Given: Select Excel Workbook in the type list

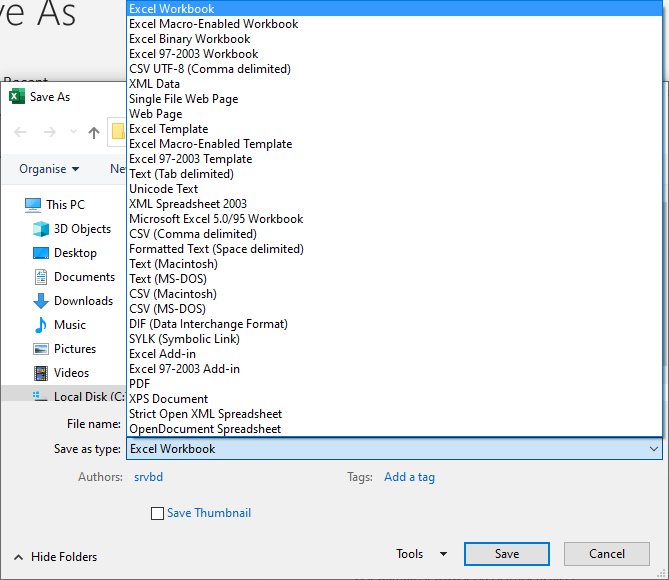Looking at the screenshot, I should click(395, 9).
